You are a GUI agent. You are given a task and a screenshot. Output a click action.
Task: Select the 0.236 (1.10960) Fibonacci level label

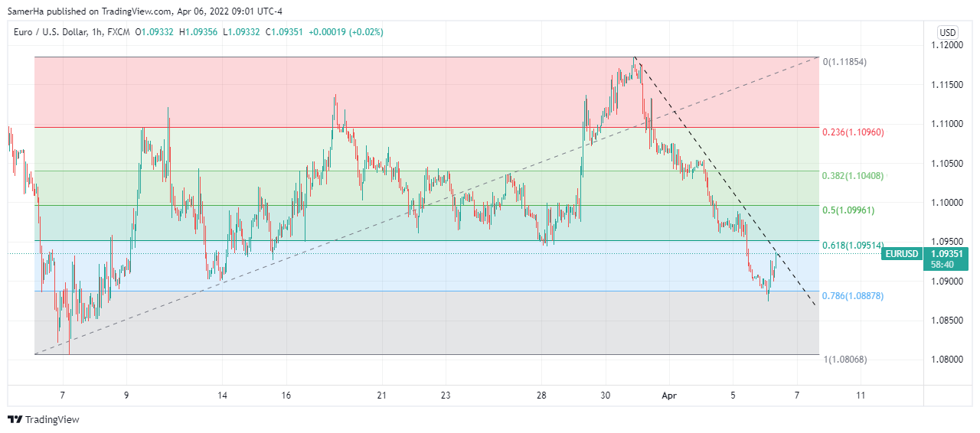pyautogui.click(x=853, y=132)
